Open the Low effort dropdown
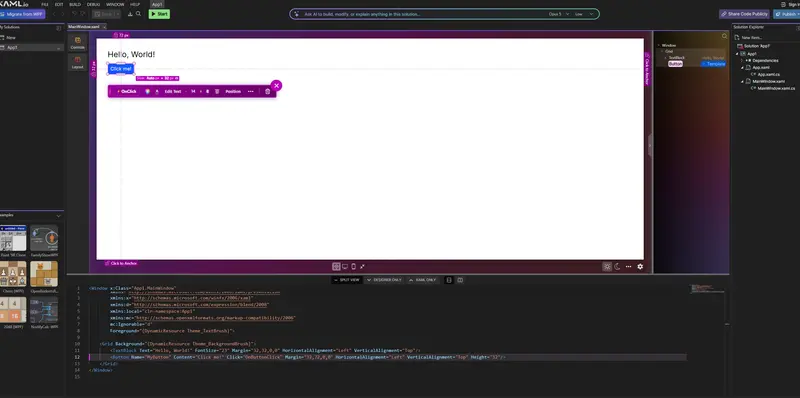Screen dimensions: 800x398 pos(584,14)
